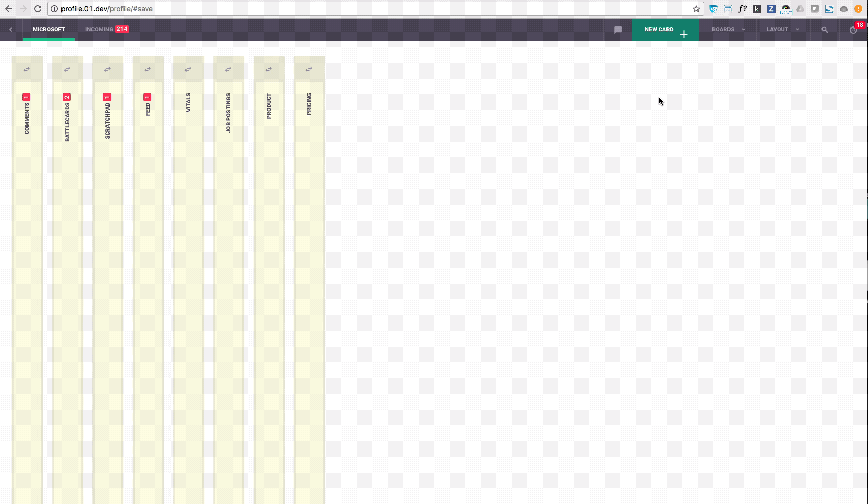
Task: Click the red badge on Feed column
Action: click(x=147, y=97)
